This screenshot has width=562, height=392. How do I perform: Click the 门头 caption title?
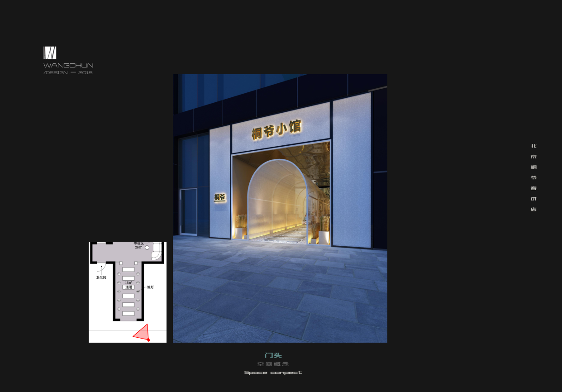point(273,355)
